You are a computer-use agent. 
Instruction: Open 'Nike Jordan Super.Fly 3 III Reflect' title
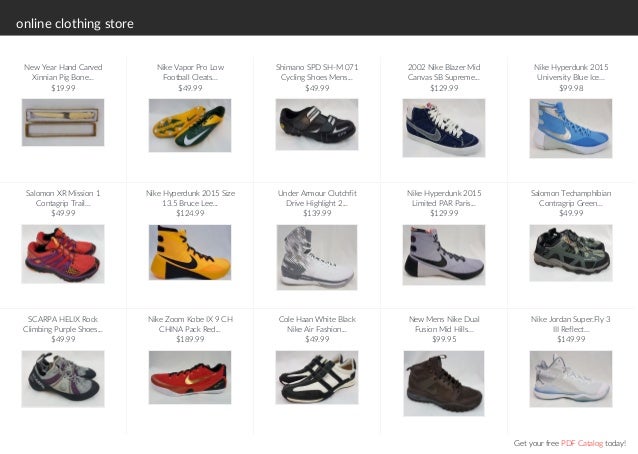pyautogui.click(x=571, y=324)
